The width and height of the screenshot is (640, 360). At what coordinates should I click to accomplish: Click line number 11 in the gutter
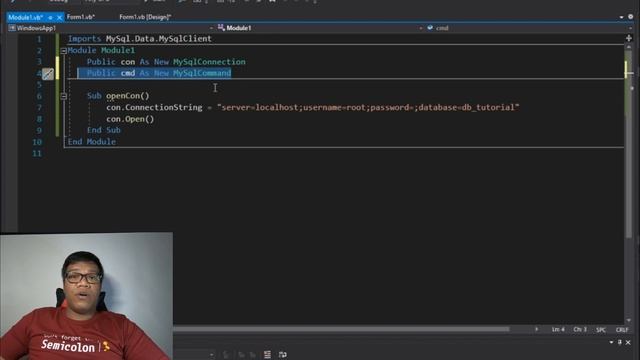37,153
